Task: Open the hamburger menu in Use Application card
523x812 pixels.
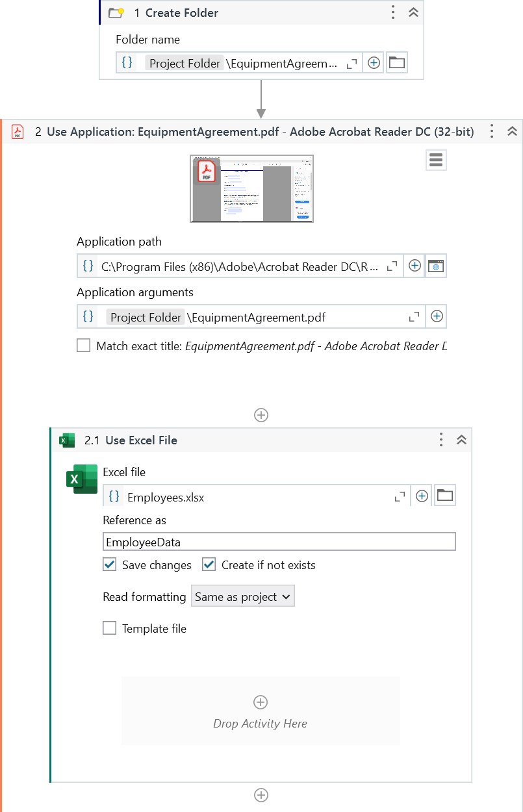Action: tap(435, 160)
